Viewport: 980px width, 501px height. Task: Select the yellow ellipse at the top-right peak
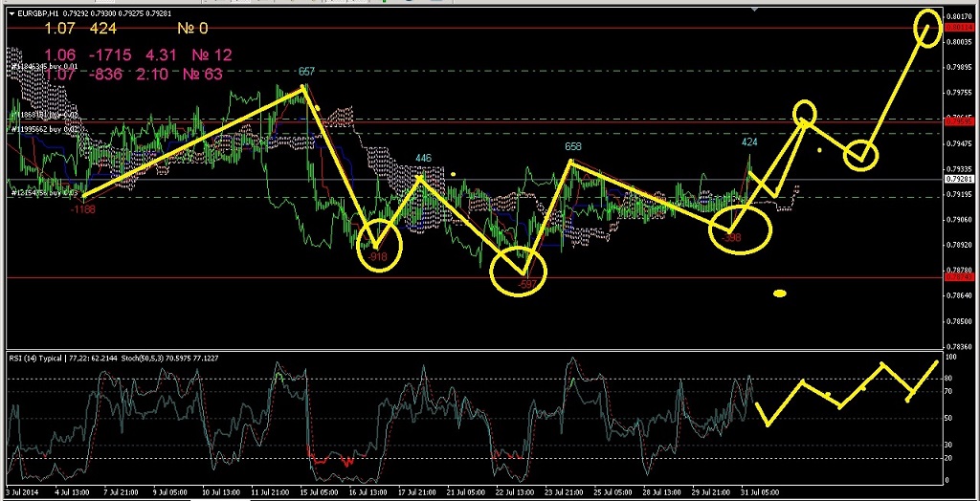coord(925,27)
